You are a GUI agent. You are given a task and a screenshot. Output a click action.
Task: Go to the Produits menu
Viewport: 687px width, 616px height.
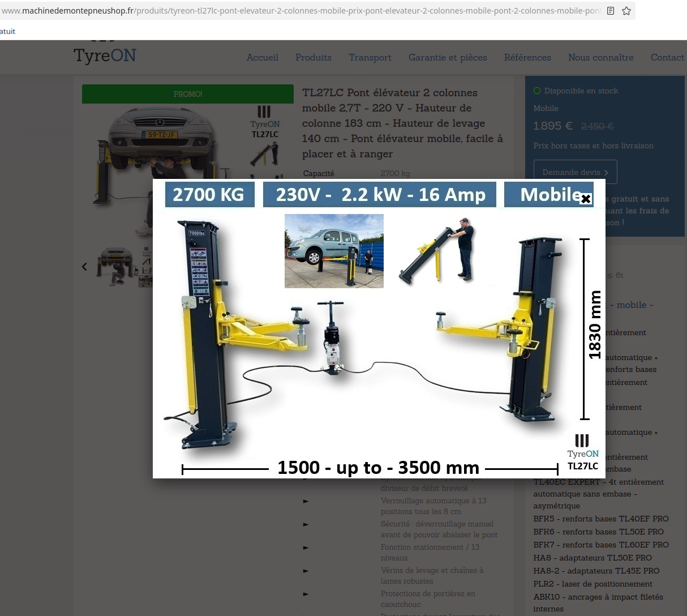tap(314, 57)
